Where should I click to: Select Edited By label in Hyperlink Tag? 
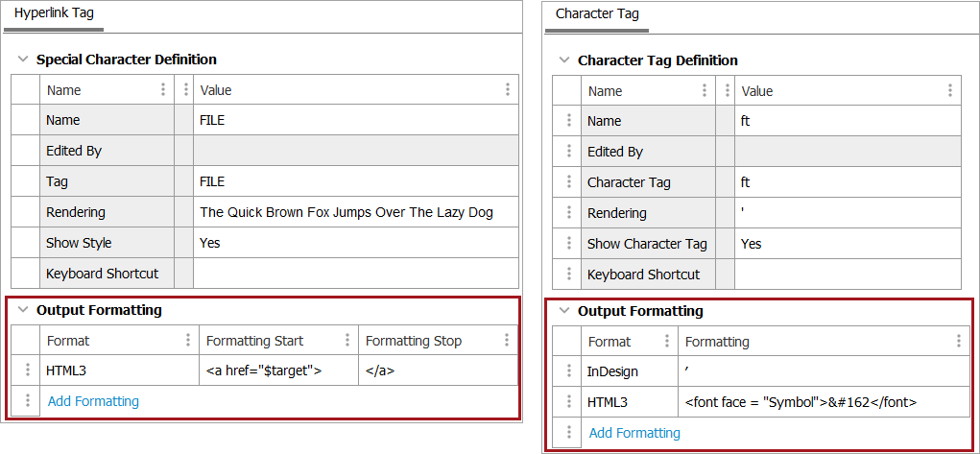[x=107, y=151]
